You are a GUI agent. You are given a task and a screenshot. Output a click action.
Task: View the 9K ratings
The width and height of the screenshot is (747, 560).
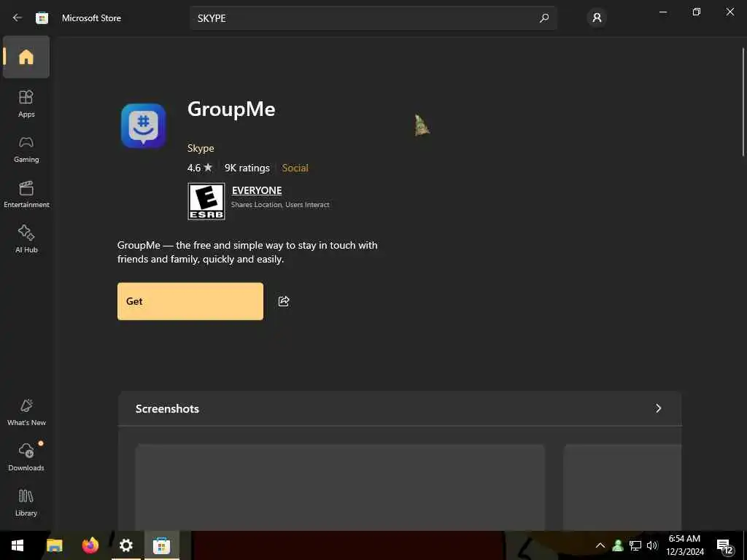click(247, 168)
